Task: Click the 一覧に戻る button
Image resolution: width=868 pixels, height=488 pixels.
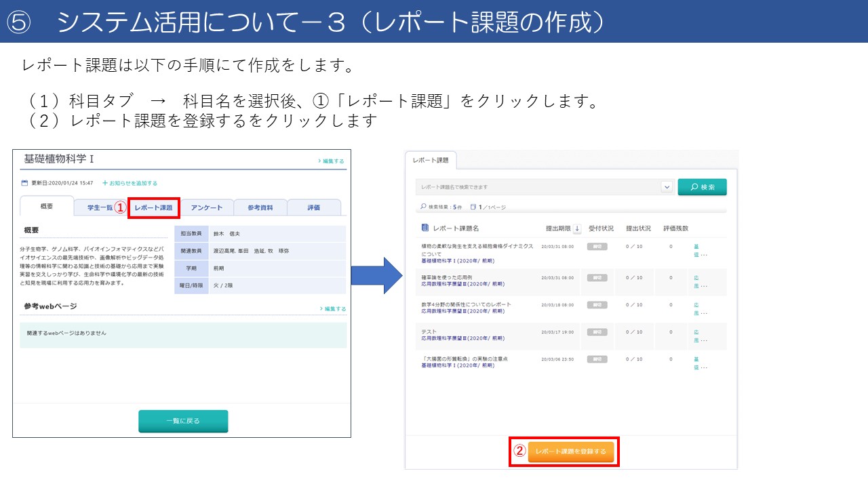Action: [x=183, y=421]
